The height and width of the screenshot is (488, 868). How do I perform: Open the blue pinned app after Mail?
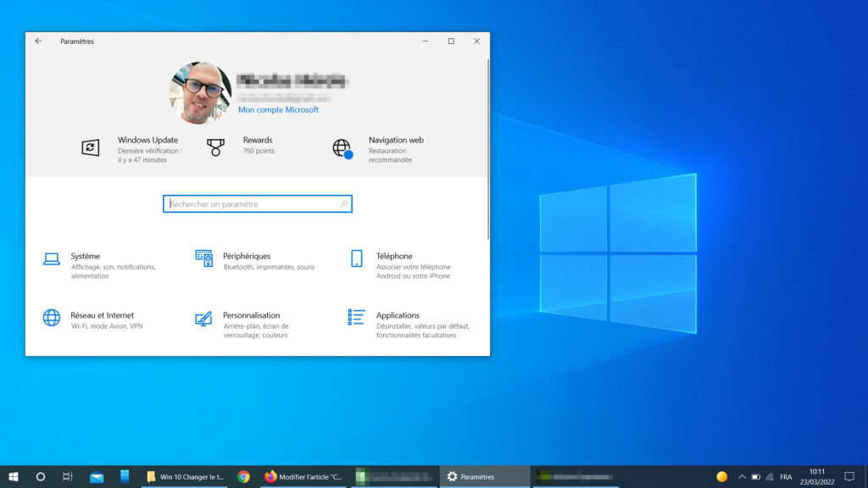(x=125, y=476)
